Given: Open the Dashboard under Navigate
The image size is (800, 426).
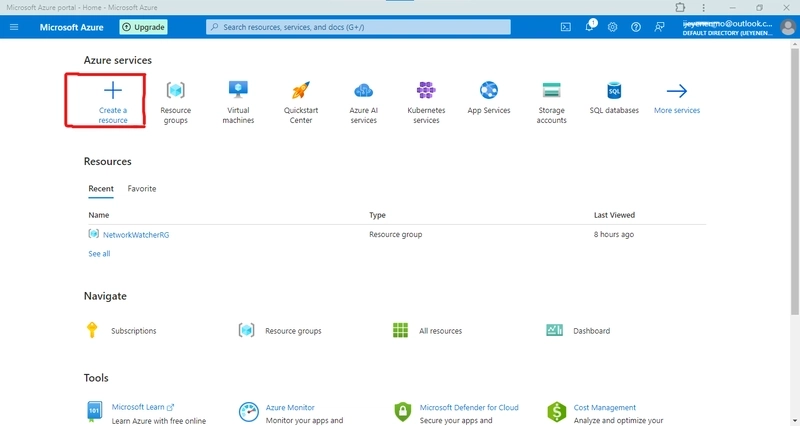Looking at the screenshot, I should click(x=578, y=331).
